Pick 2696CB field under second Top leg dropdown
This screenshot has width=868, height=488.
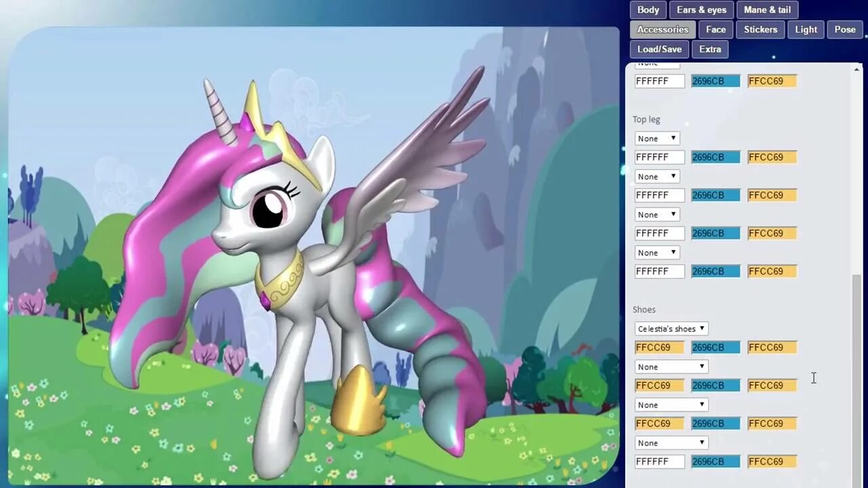tap(715, 195)
